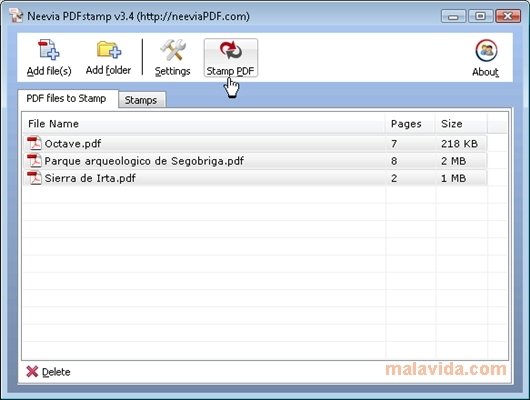The image size is (530, 400).
Task: Select Parque arqueologico de Segobriga.pdf row
Action: point(255,161)
